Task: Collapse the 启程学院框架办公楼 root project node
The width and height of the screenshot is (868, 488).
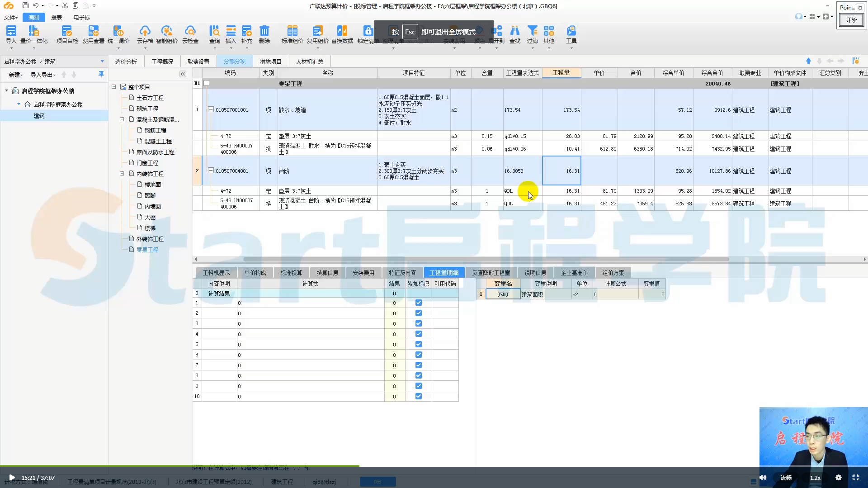Action: [6, 91]
